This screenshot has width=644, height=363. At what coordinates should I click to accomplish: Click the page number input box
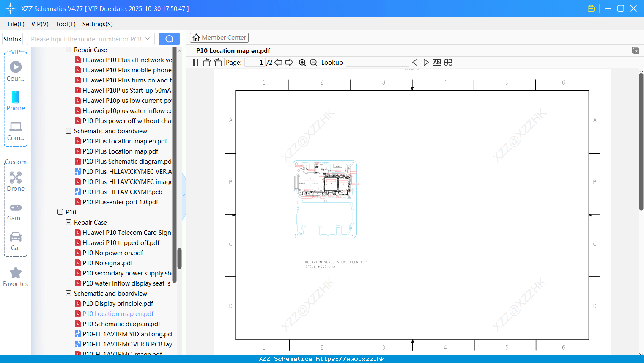tap(255, 62)
